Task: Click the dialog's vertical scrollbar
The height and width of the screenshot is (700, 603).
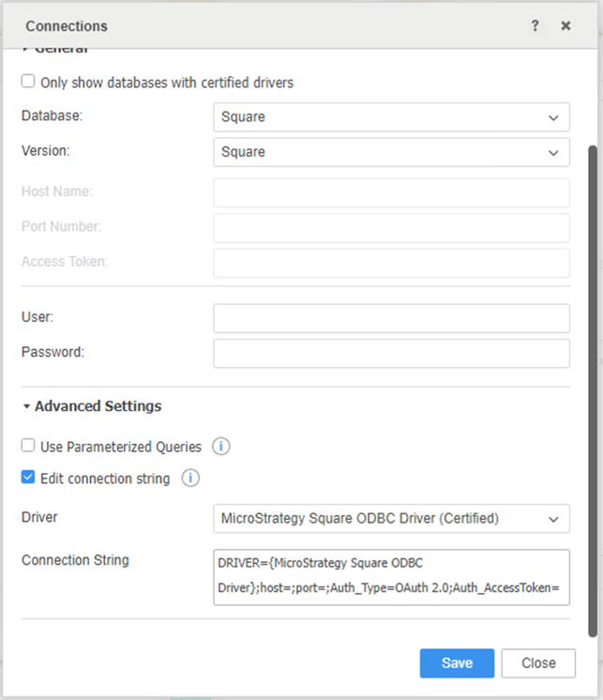Action: (591, 375)
